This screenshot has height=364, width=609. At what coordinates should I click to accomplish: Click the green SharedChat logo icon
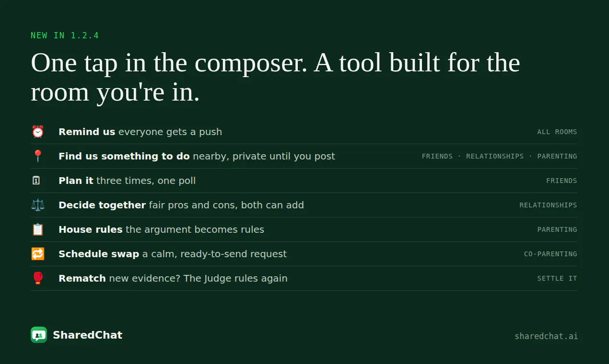pyautogui.click(x=39, y=335)
